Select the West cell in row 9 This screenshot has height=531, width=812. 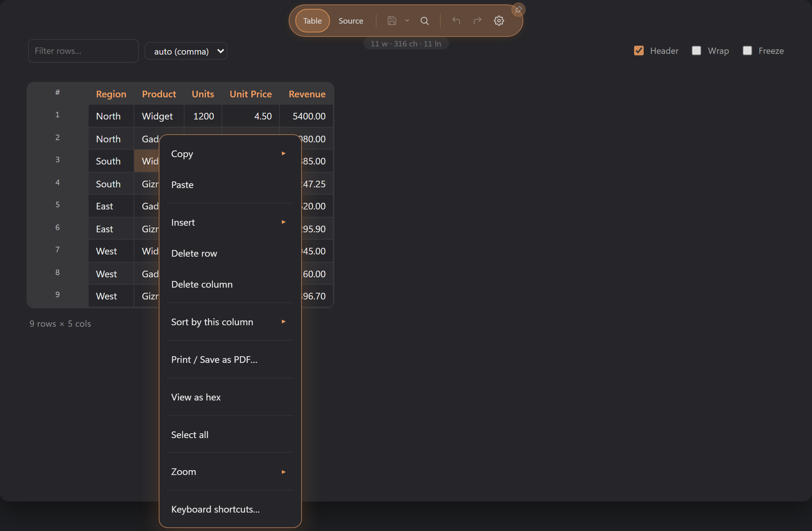point(111,296)
